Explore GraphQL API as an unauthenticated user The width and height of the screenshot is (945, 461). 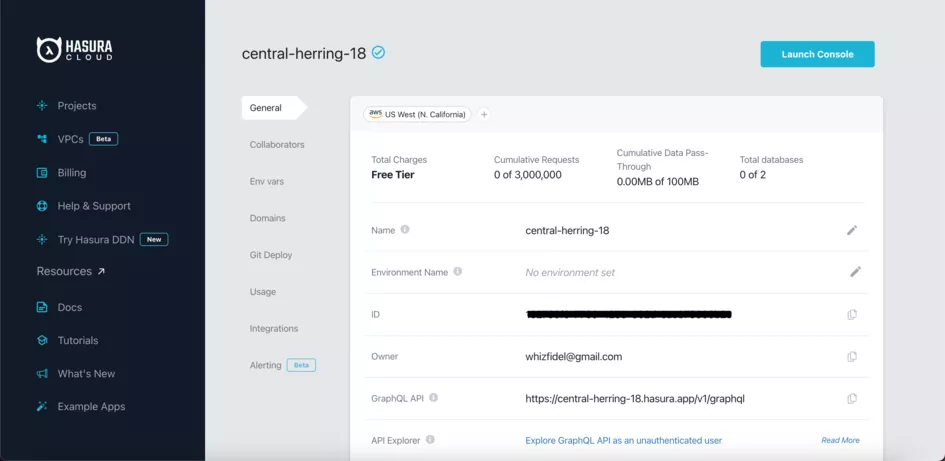[624, 441]
